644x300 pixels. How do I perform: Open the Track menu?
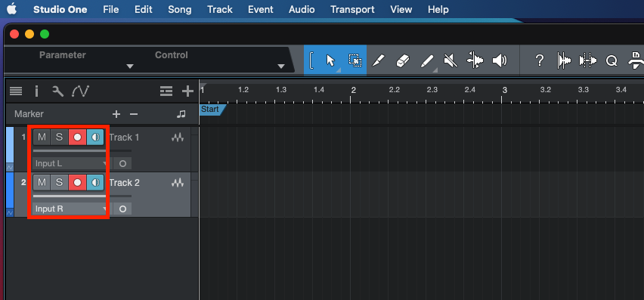pyautogui.click(x=220, y=9)
